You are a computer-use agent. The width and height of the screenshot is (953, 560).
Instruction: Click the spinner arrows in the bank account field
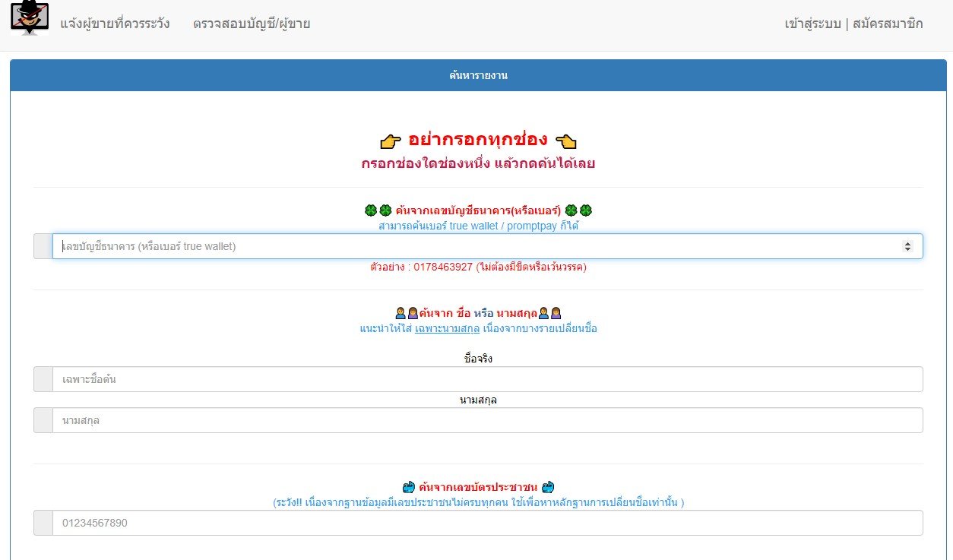(x=907, y=246)
